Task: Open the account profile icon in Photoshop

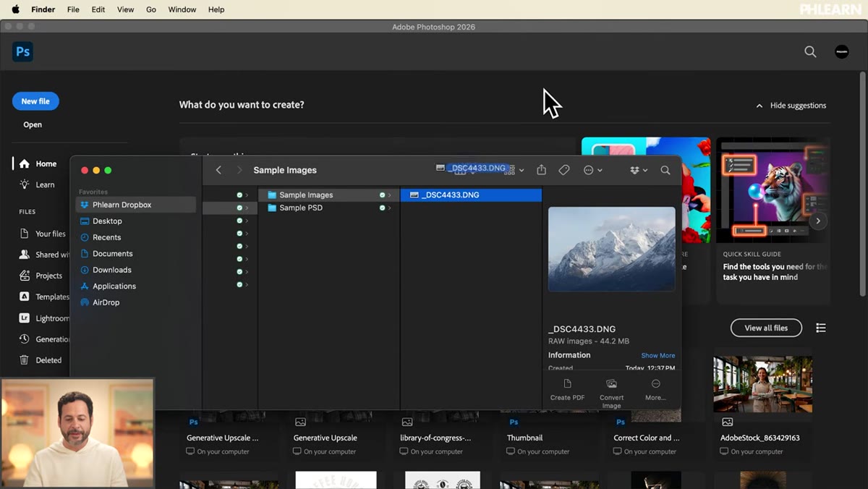Action: click(x=841, y=51)
